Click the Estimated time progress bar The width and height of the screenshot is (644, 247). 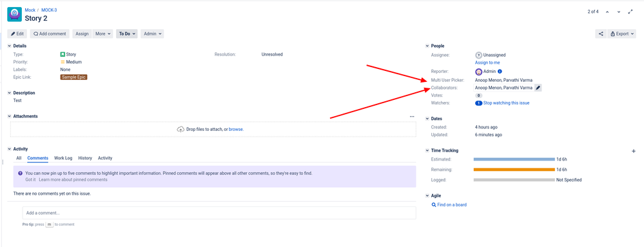514,159
